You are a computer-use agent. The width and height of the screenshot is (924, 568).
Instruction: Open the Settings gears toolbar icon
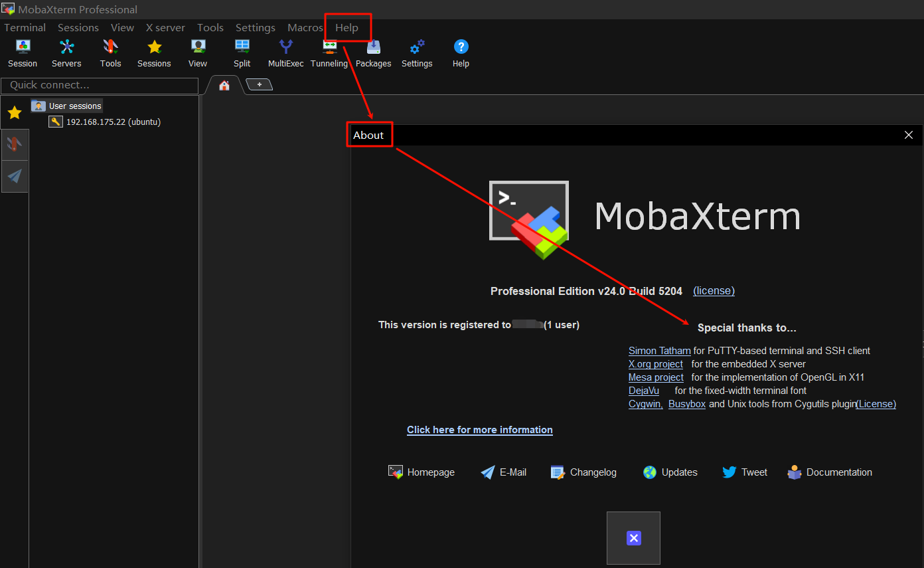click(417, 53)
